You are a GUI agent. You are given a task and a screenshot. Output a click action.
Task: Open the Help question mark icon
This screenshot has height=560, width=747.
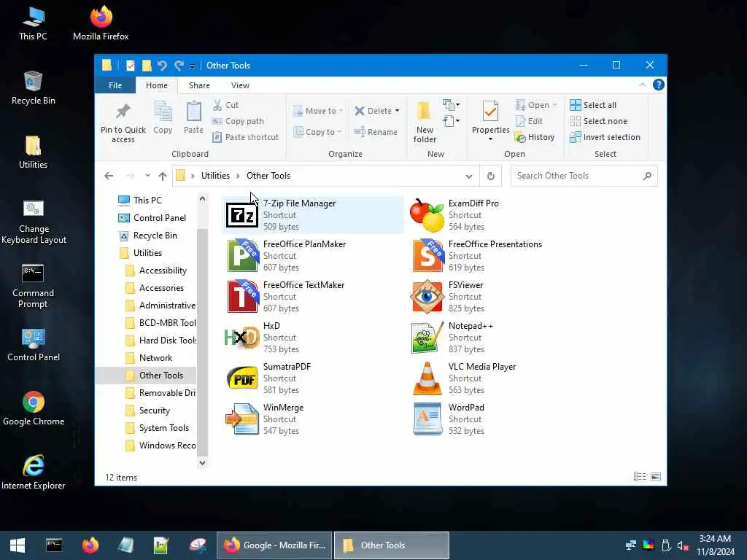(x=659, y=85)
